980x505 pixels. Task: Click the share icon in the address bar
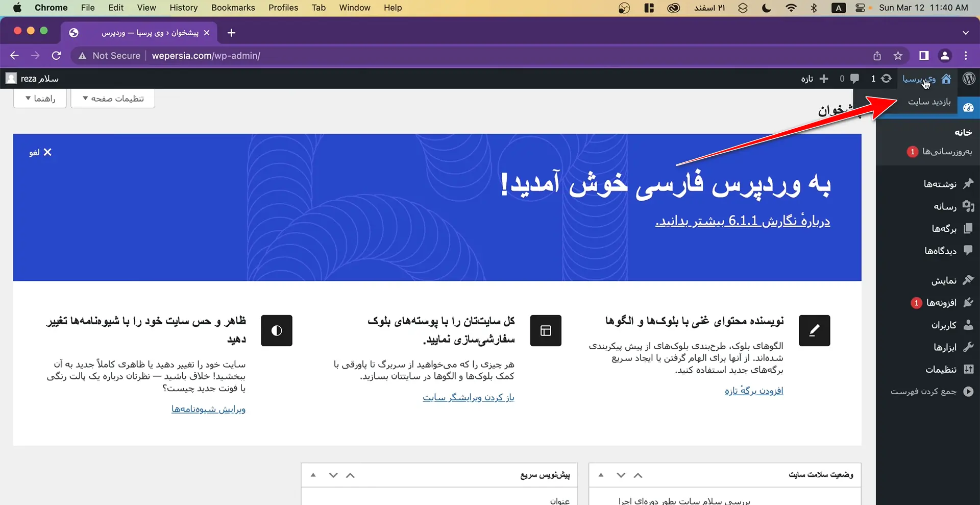[877, 56]
